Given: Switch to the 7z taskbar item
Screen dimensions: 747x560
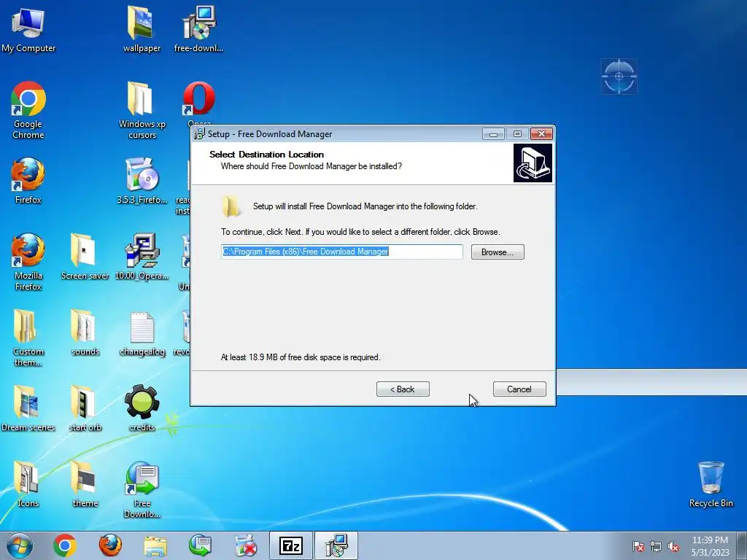Looking at the screenshot, I should click(291, 545).
